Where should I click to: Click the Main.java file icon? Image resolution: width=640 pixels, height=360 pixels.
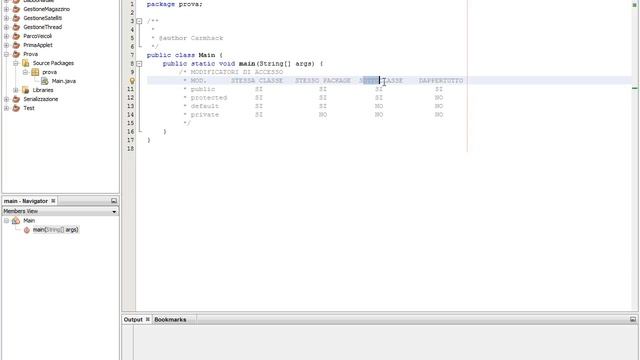[44, 81]
